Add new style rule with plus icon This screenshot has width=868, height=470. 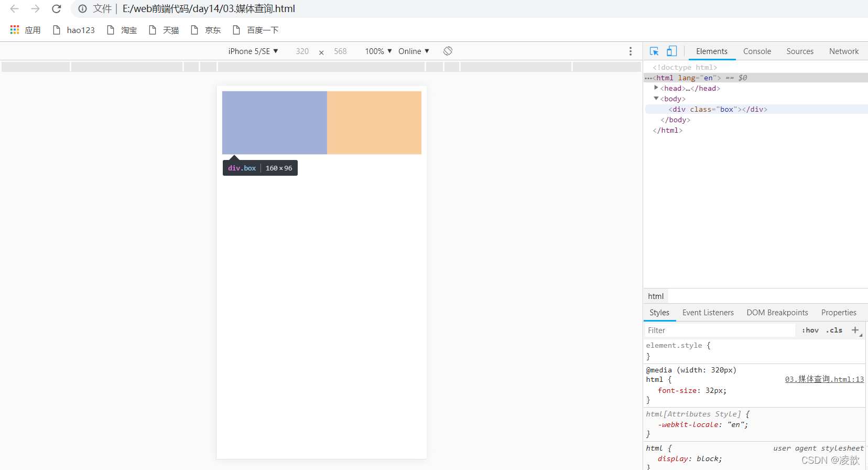pyautogui.click(x=855, y=330)
